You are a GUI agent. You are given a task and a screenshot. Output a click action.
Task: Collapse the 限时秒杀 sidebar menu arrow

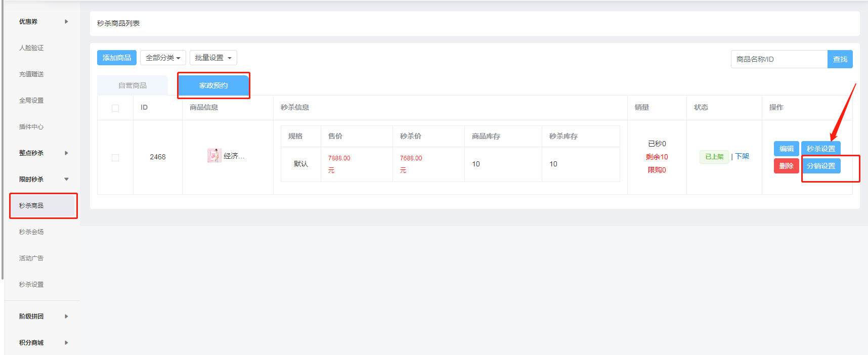pyautogui.click(x=66, y=180)
